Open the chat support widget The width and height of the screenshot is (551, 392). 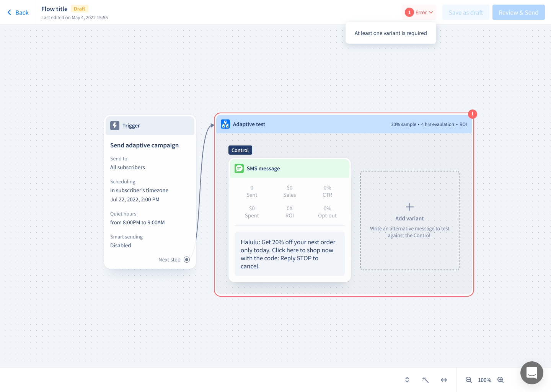point(532,373)
